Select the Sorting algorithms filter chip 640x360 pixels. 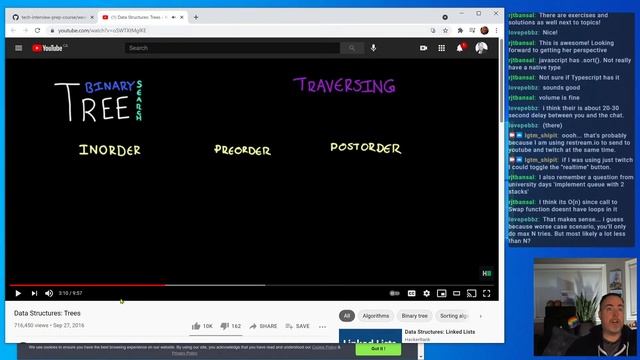click(x=453, y=316)
